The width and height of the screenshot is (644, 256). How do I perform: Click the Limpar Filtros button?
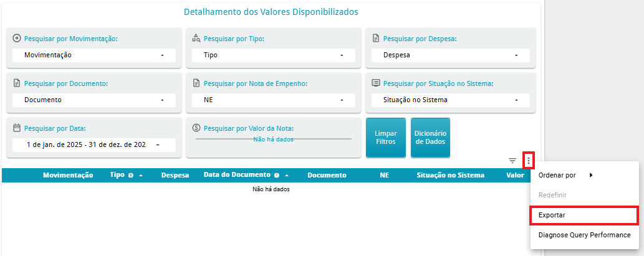[x=386, y=138]
